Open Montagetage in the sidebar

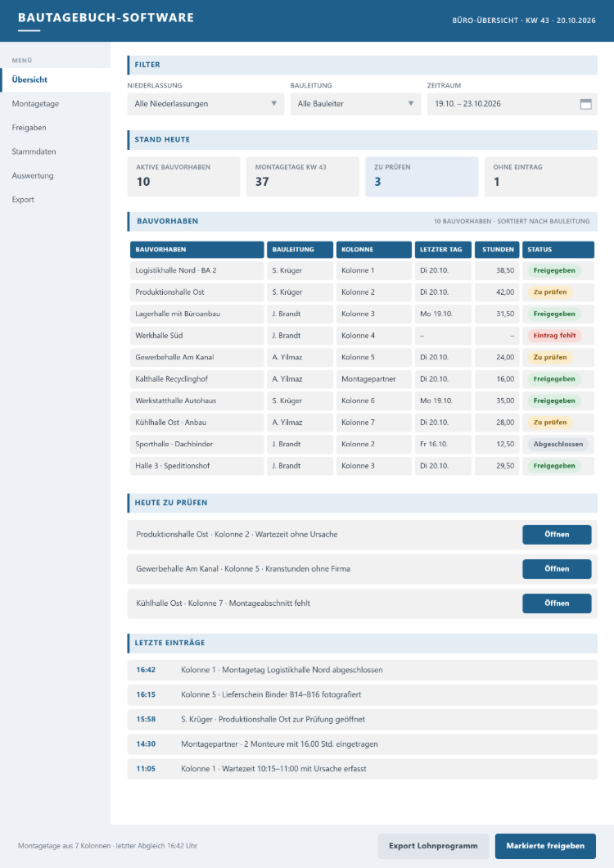coord(56,103)
